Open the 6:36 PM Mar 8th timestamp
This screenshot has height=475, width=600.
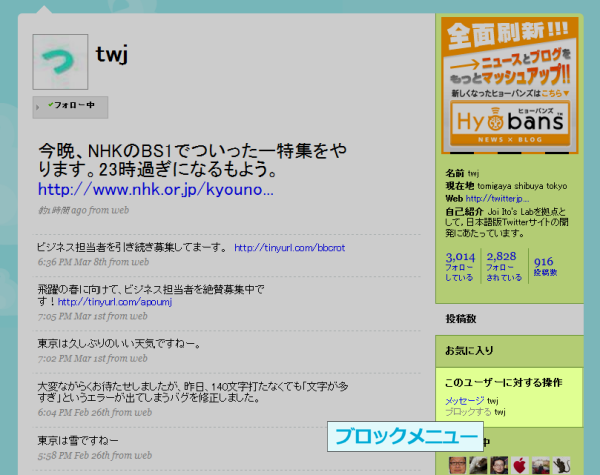click(93, 262)
